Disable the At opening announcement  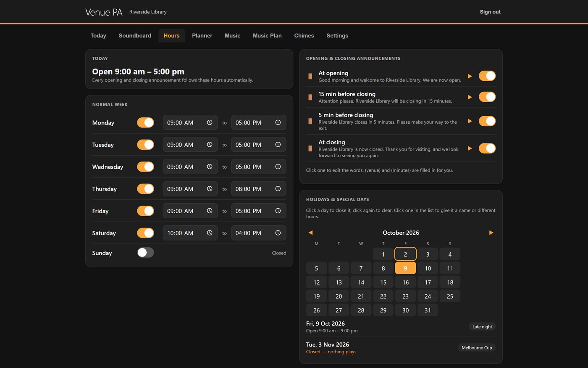pos(487,76)
